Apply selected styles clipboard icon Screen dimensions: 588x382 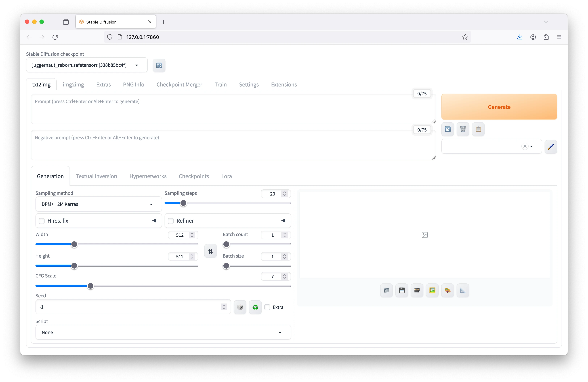[x=478, y=129]
